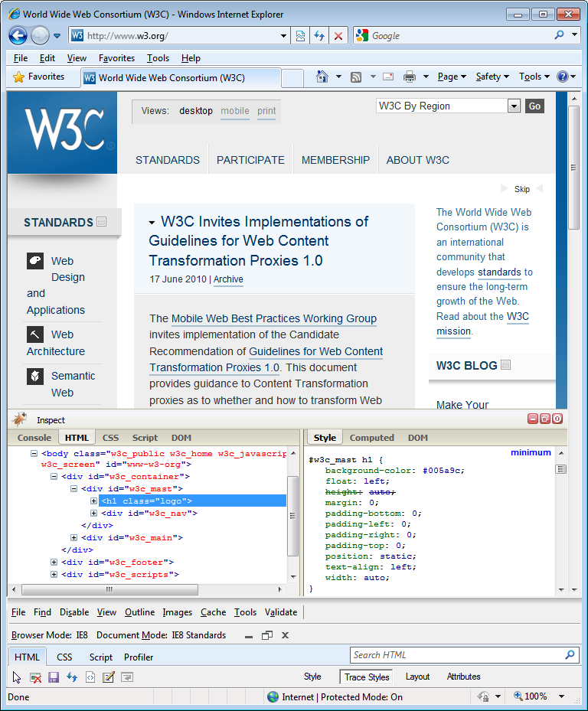This screenshot has width=588, height=711.
Task: Toggle the W3C BLOG section list icon
Action: [x=506, y=364]
